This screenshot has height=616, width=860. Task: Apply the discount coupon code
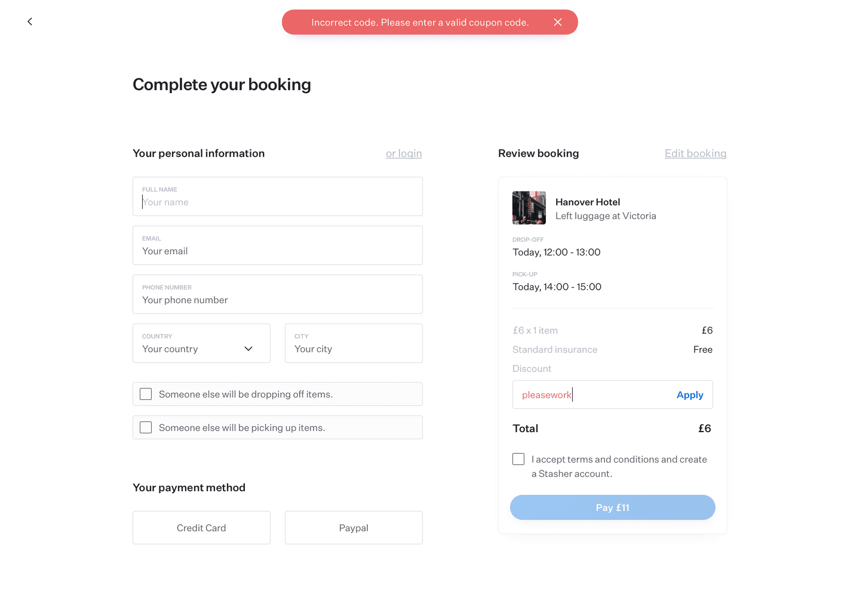click(690, 395)
